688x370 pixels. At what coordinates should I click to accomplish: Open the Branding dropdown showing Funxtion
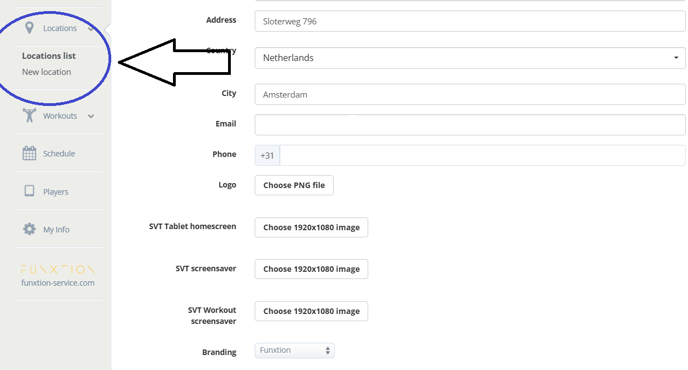pos(294,350)
